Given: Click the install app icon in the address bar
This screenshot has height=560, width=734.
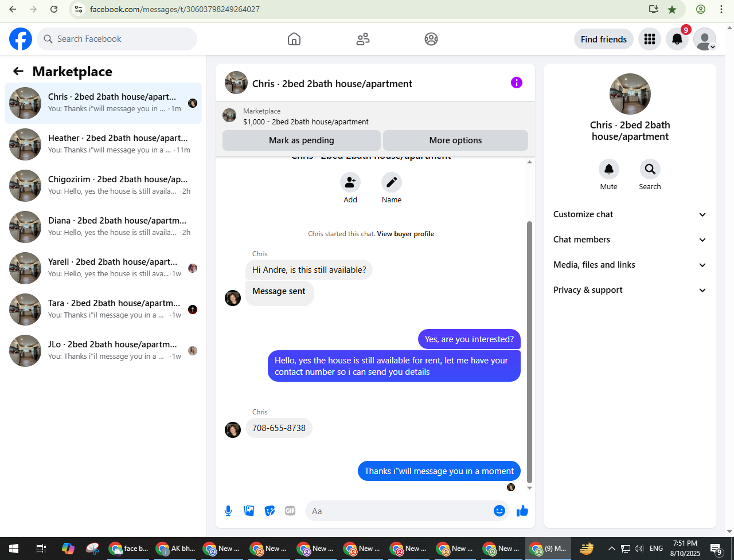Looking at the screenshot, I should pyautogui.click(x=653, y=9).
